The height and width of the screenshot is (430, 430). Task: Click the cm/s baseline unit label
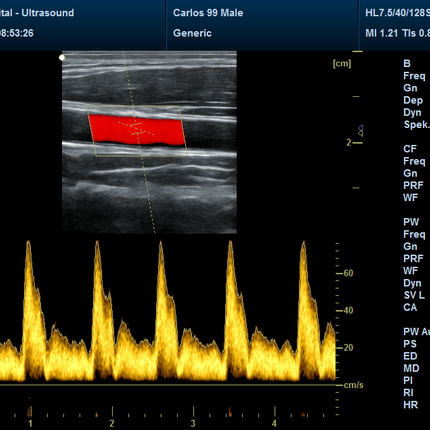click(353, 385)
